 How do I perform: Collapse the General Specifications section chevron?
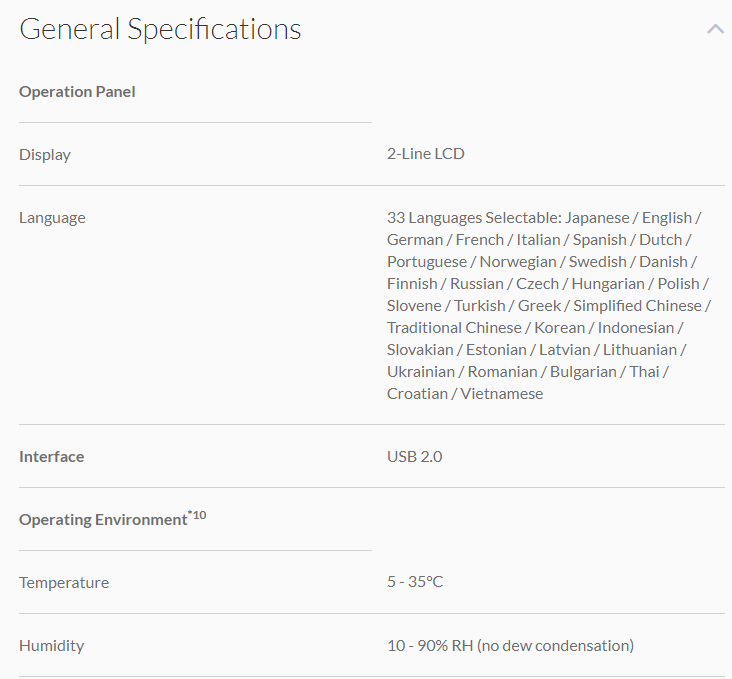tap(715, 30)
